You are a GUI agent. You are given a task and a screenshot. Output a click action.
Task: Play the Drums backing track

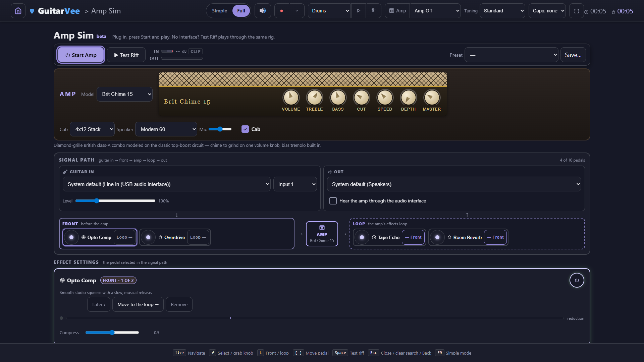click(x=359, y=11)
